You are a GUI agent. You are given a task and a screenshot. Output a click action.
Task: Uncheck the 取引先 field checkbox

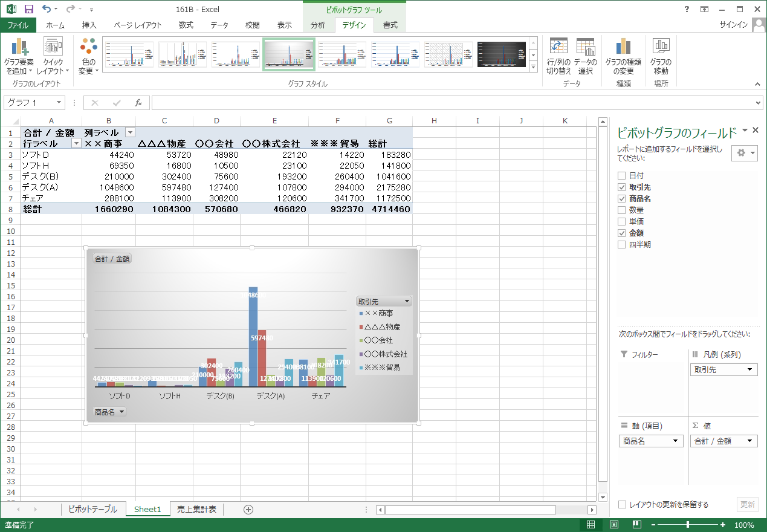tap(621, 187)
